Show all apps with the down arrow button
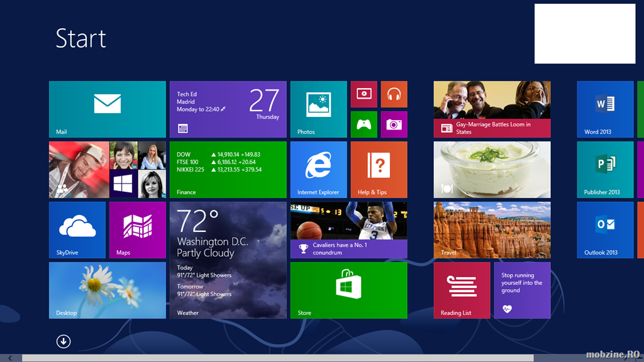The image size is (644, 362). click(x=64, y=341)
